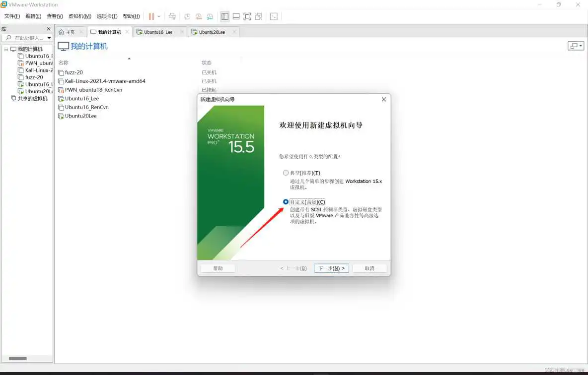588x375 pixels.
Task: Select the 典型(推荐) radio option
Action: coord(286,173)
